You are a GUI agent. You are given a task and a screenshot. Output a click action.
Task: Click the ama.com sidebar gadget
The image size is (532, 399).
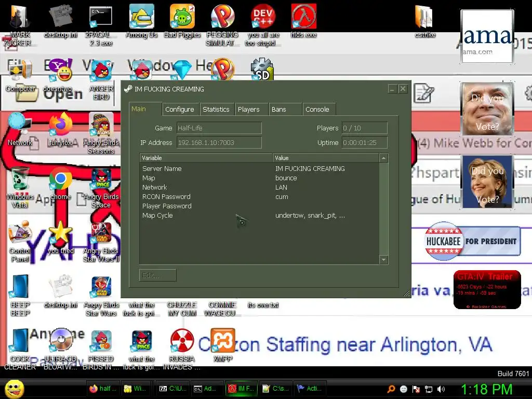(487, 37)
